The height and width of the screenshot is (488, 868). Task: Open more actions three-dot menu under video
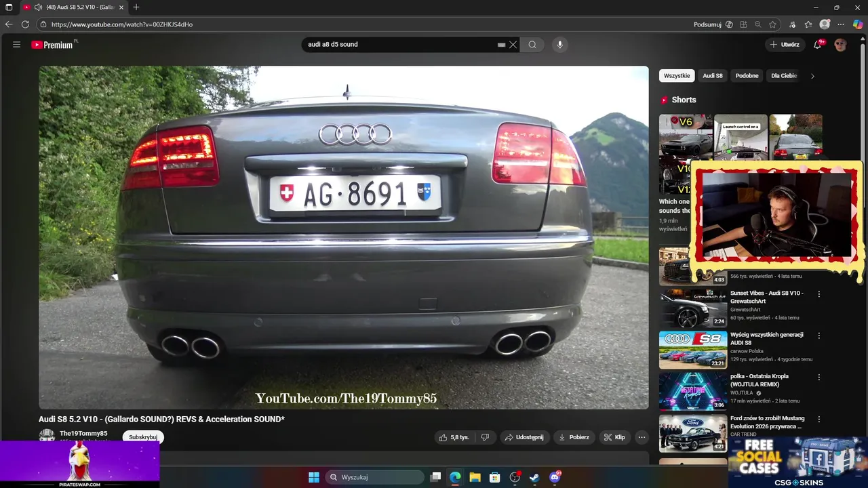click(x=642, y=437)
